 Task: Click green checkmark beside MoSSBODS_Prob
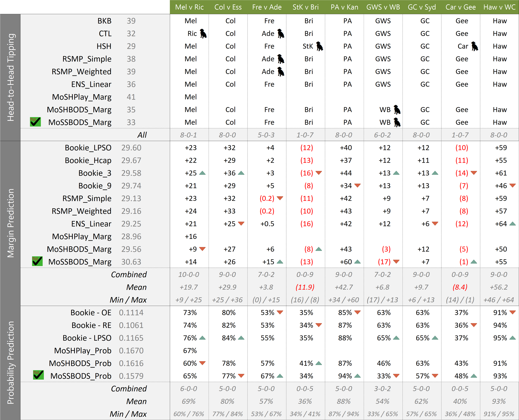pyautogui.click(x=38, y=375)
